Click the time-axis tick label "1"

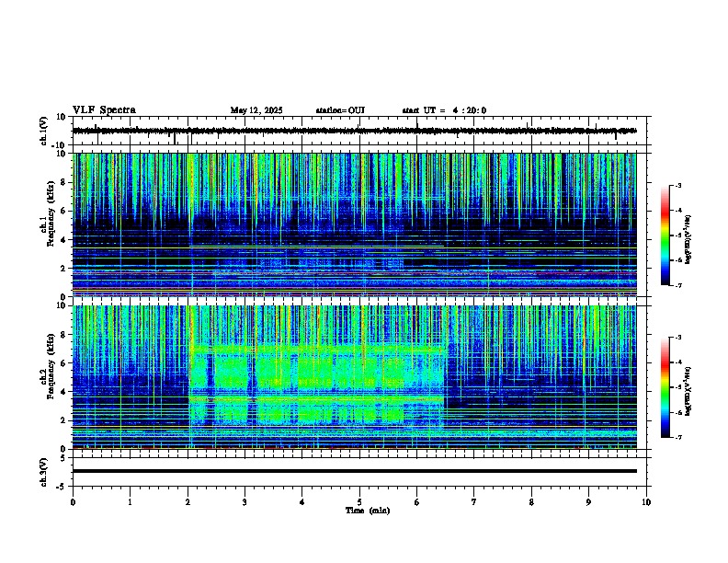pos(130,502)
